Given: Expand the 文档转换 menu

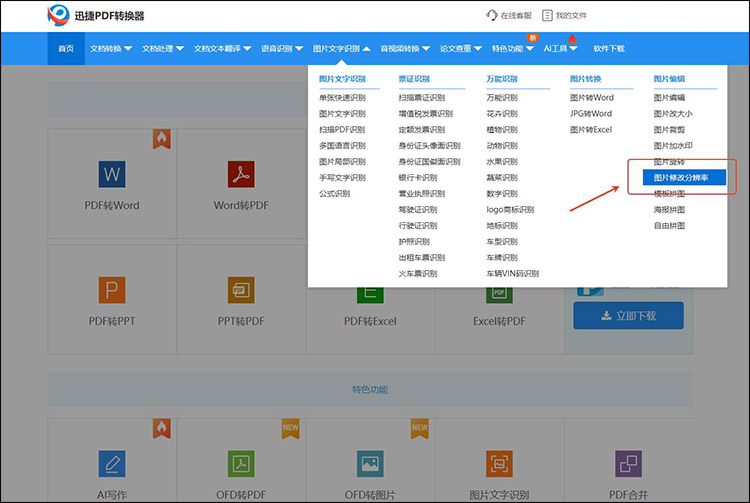Looking at the screenshot, I should [111, 48].
